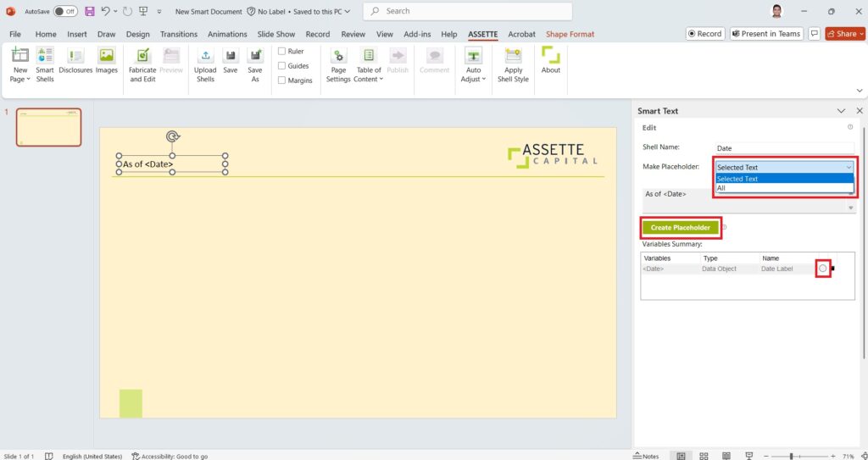Open the File menu
This screenshot has width=868, height=460.
click(x=15, y=35)
